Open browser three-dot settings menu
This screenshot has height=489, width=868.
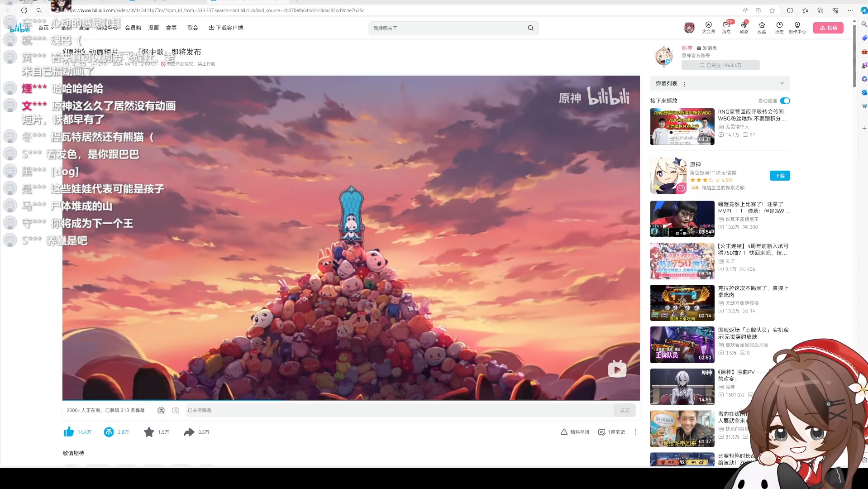tap(850, 10)
